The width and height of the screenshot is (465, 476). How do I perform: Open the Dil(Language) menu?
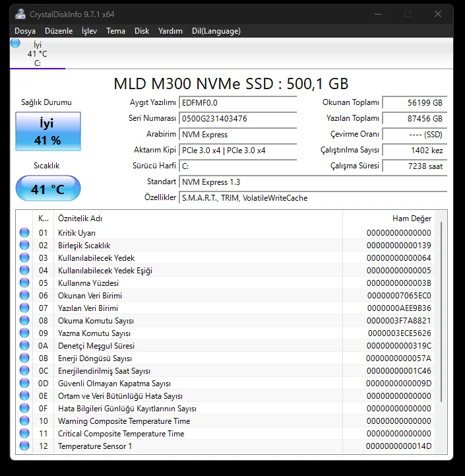click(216, 31)
